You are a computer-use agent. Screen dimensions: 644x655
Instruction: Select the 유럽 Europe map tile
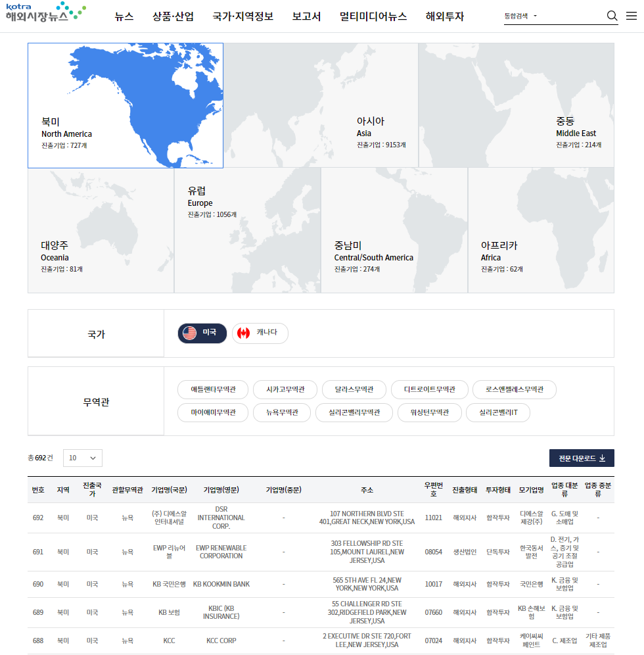(248, 230)
